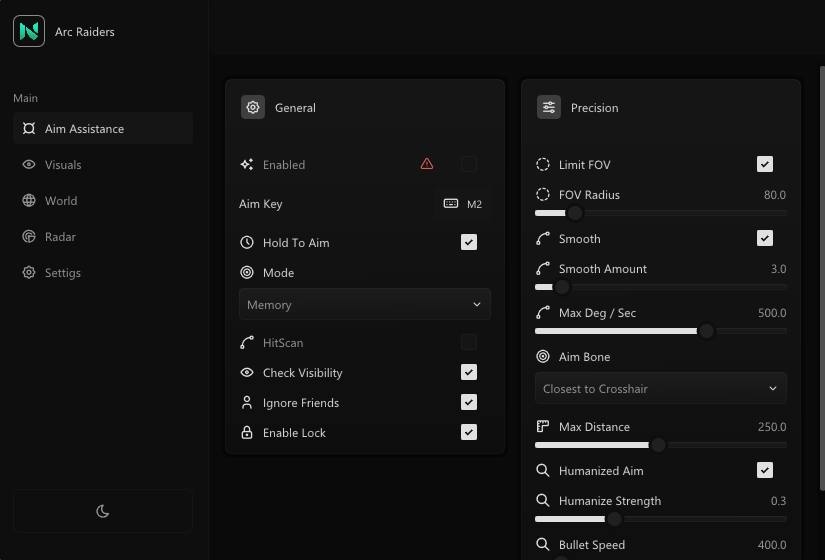Click the Enable Lock padlock icon
825x560 pixels.
pos(247,433)
